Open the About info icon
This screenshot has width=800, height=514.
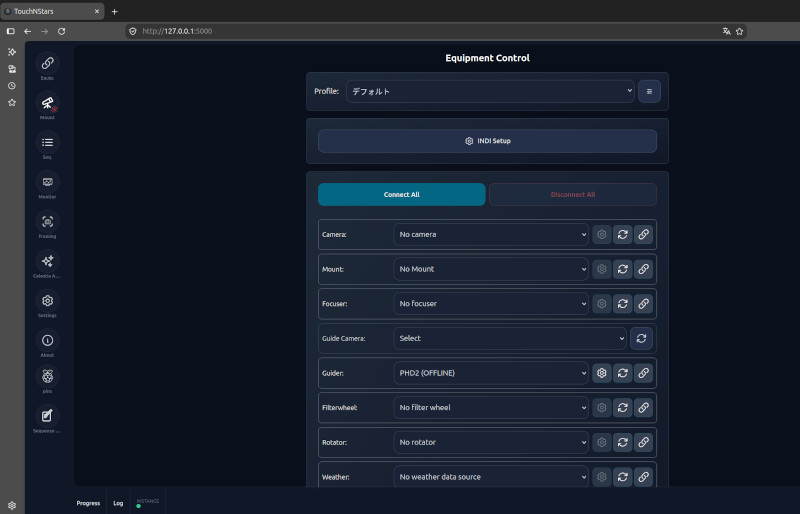point(47,340)
